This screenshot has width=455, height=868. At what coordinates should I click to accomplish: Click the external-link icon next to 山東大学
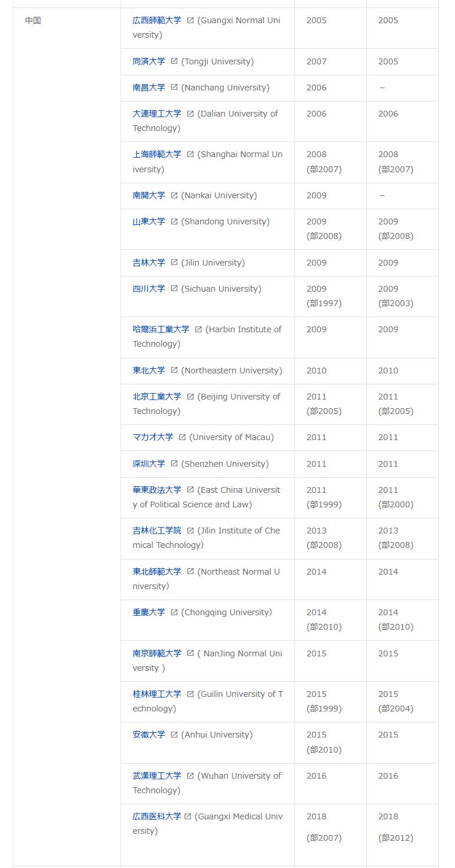click(174, 221)
